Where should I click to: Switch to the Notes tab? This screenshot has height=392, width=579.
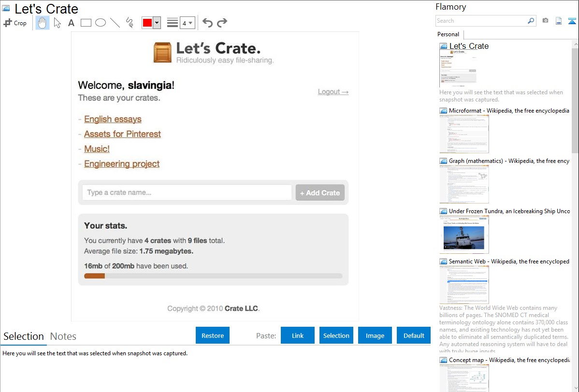click(x=63, y=336)
